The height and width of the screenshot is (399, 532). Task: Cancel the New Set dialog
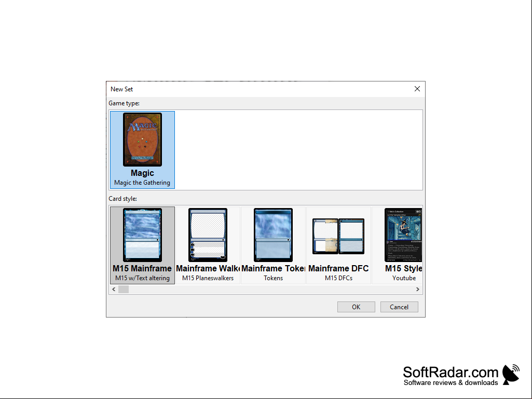(399, 307)
